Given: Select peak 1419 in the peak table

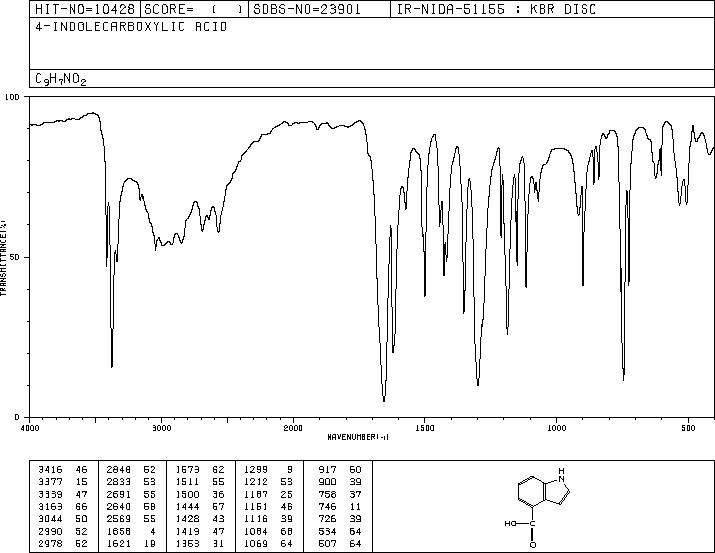Looking at the screenshot, I should point(187,532).
